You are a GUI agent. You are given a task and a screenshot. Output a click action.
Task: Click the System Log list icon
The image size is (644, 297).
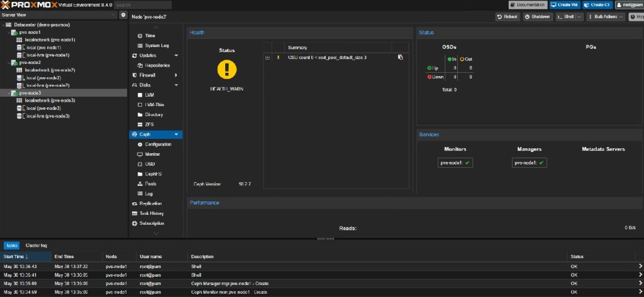[x=140, y=46]
